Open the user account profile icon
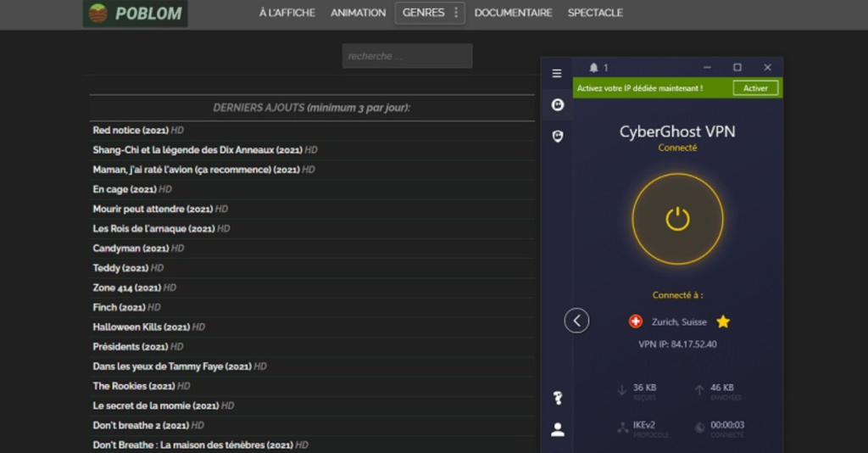 (557, 430)
